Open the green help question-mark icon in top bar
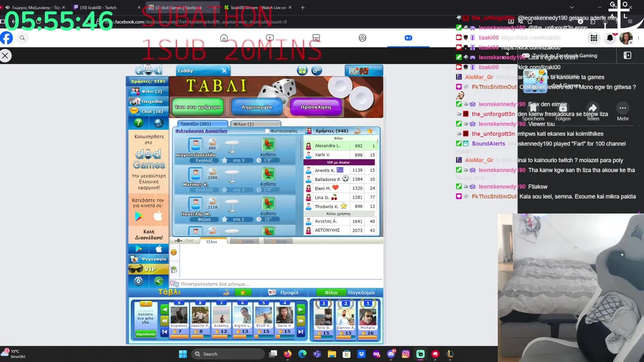The height and width of the screenshot is (362, 644). click(x=302, y=71)
